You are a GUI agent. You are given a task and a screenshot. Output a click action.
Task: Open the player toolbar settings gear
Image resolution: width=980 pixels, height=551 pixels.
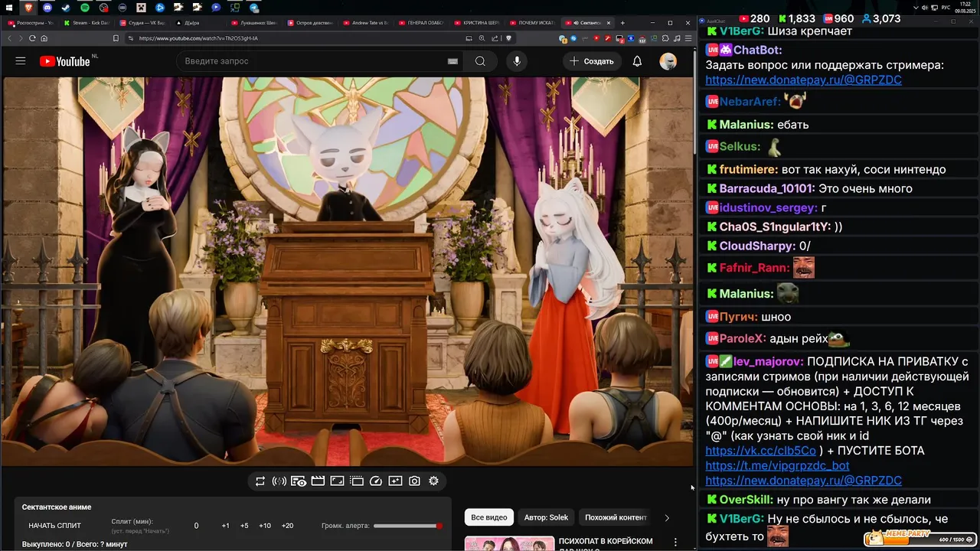(x=434, y=481)
